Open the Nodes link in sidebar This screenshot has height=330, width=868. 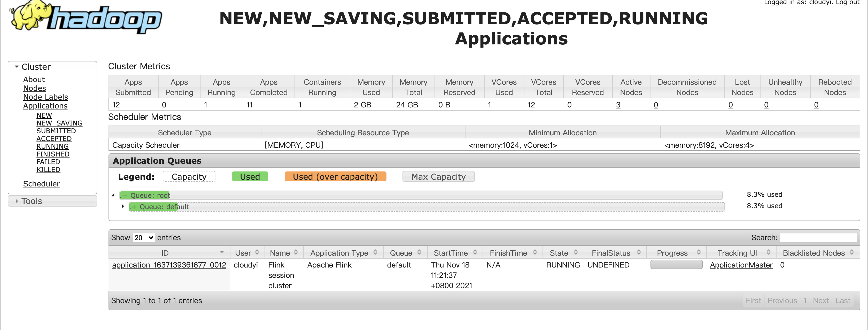point(34,88)
